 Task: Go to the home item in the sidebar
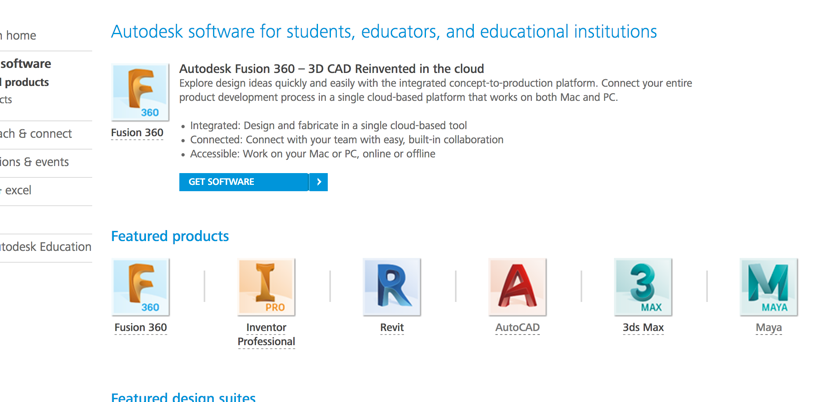(18, 36)
